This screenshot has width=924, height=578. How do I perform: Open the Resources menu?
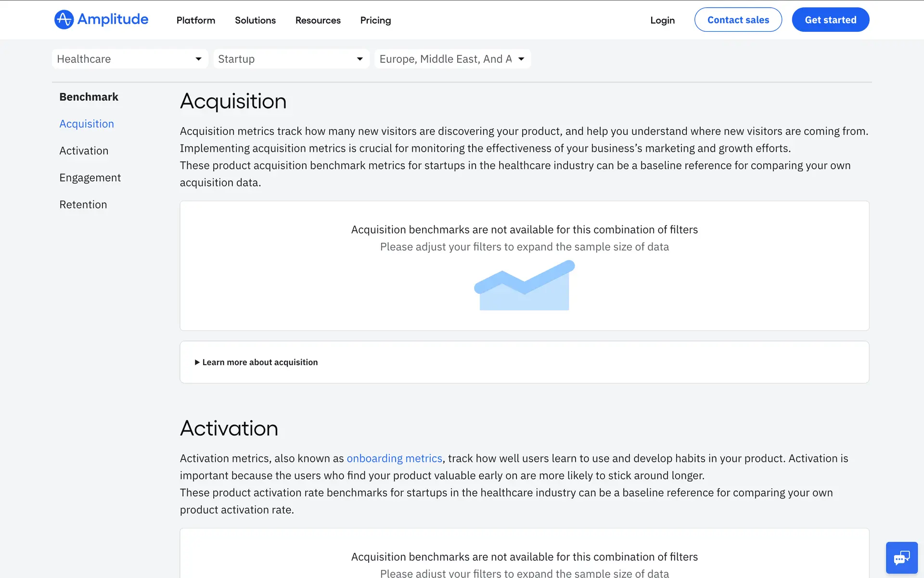click(x=318, y=20)
